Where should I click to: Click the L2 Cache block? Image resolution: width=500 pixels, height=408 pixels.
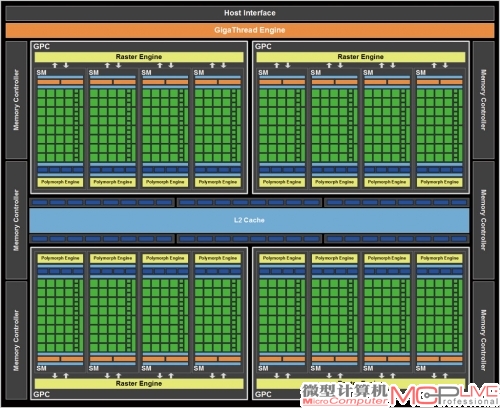249,220
